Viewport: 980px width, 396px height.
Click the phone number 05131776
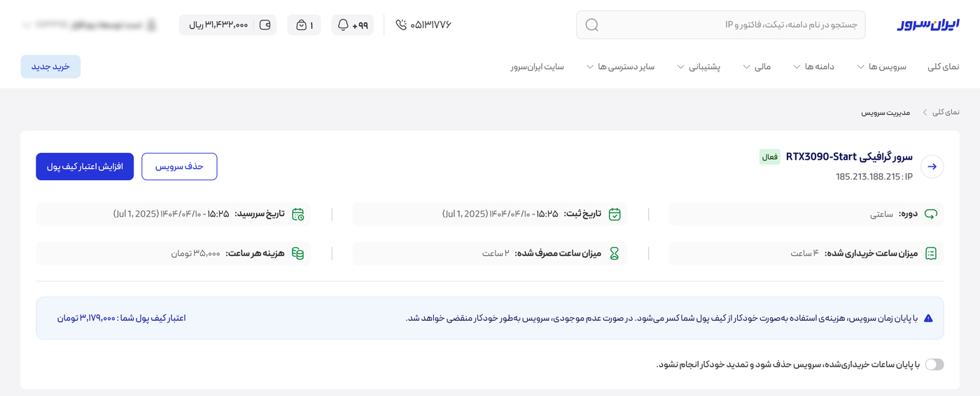point(431,25)
